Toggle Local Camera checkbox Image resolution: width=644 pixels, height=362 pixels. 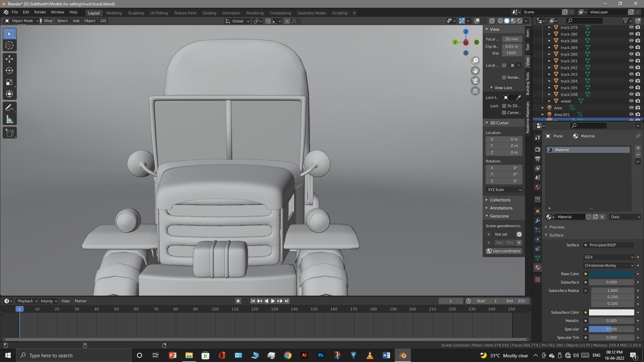pos(504,65)
